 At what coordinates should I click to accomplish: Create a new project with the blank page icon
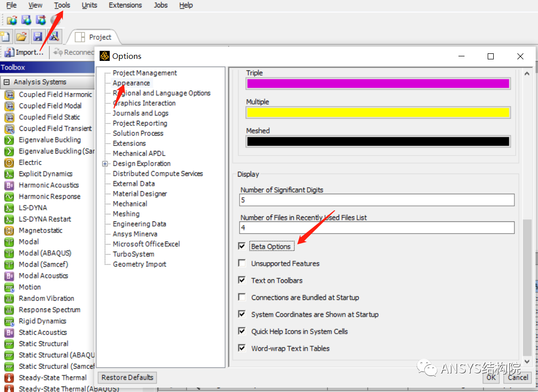[6, 37]
